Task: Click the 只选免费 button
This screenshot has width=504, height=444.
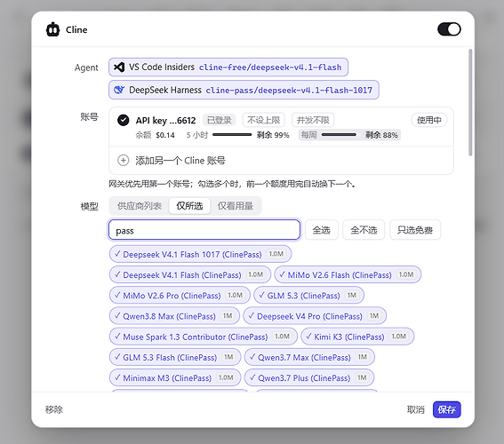Action: click(415, 230)
